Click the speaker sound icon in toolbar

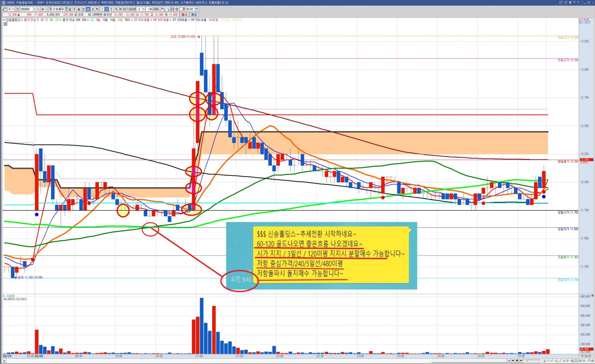43,9
